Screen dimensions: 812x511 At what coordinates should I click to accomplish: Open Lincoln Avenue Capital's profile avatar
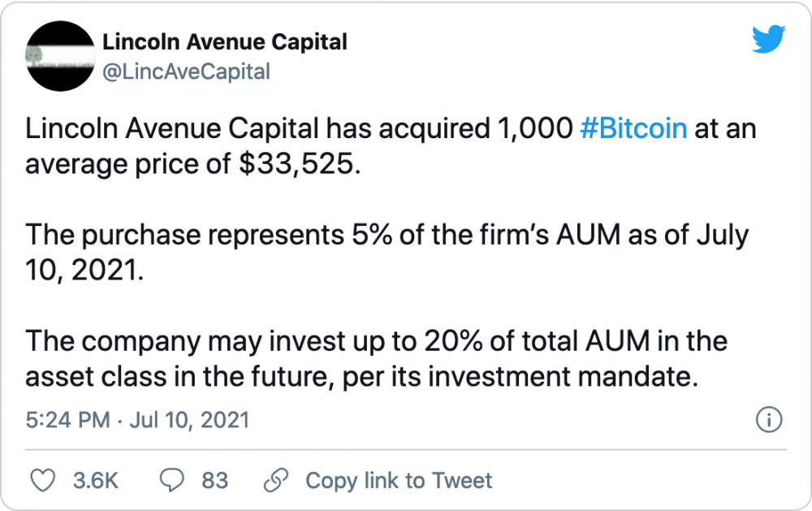point(60,56)
